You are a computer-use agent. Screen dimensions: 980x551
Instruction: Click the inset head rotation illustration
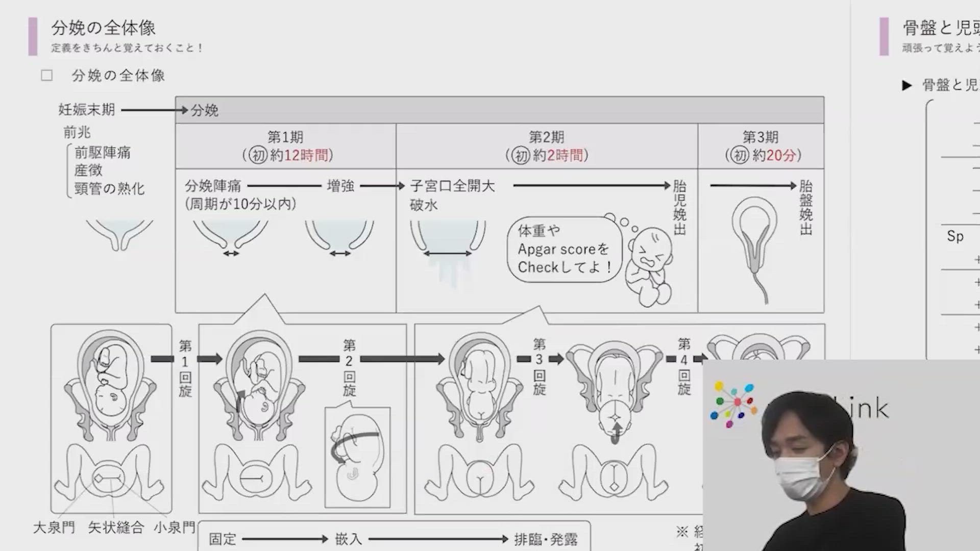pos(357,457)
